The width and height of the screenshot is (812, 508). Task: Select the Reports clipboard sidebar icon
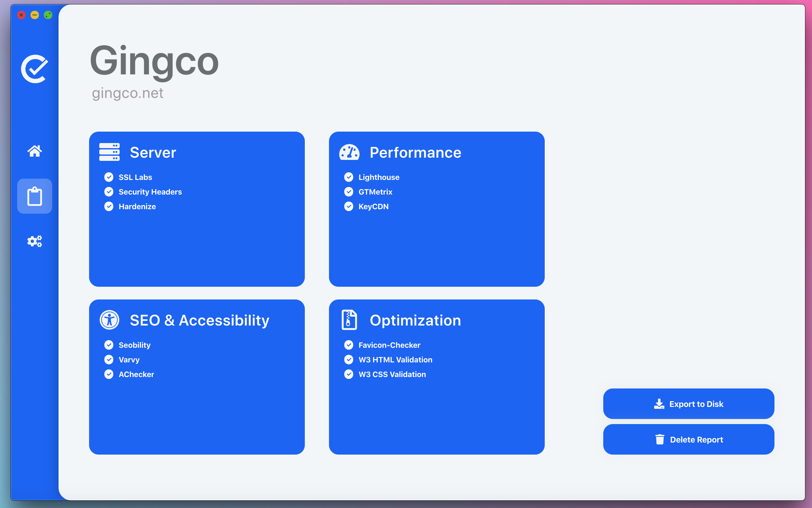(x=35, y=196)
